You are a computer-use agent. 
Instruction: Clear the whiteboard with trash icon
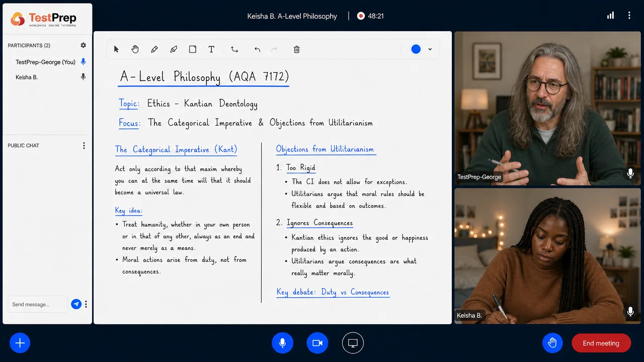pos(297,49)
